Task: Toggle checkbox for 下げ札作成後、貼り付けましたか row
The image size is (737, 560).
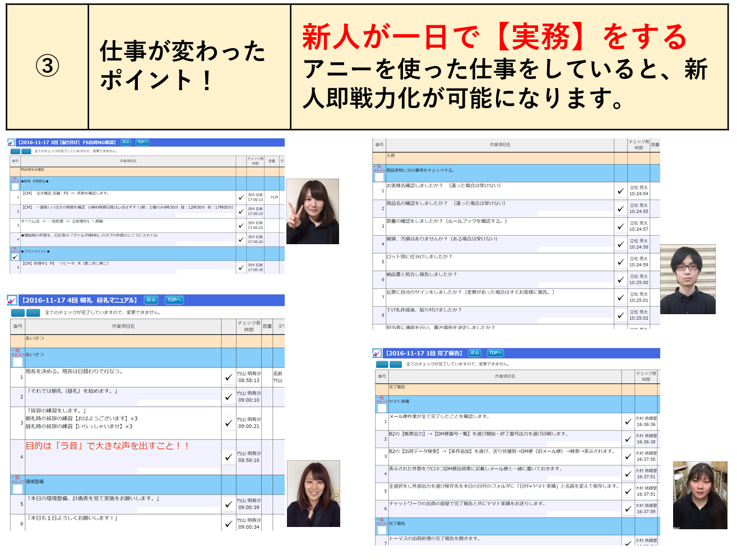Action: coord(620,315)
